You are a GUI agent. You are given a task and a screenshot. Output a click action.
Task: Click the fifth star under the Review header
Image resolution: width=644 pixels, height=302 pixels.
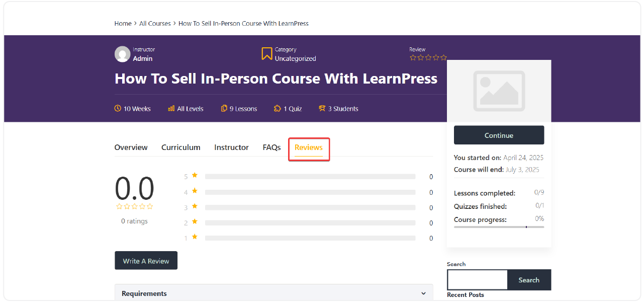point(443,57)
